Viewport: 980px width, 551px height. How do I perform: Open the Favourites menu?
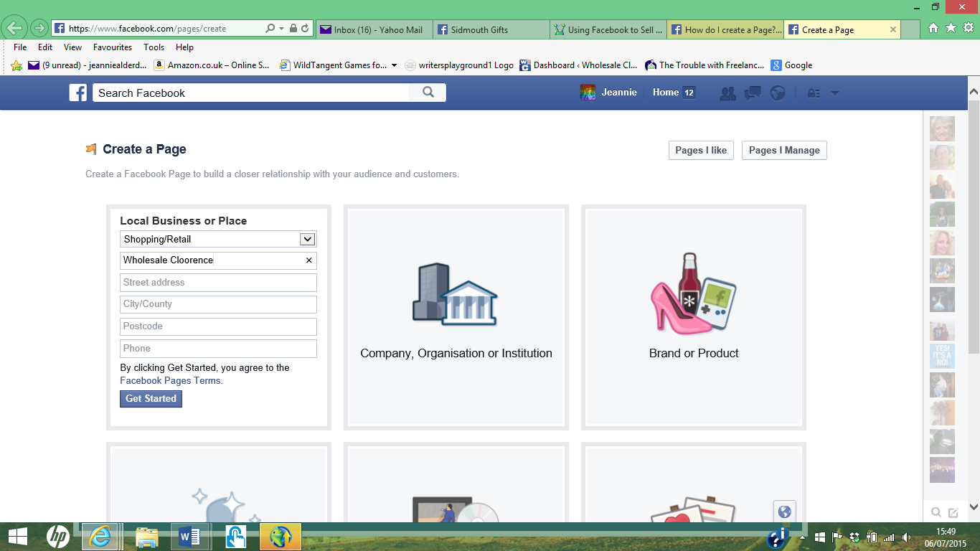(x=113, y=47)
